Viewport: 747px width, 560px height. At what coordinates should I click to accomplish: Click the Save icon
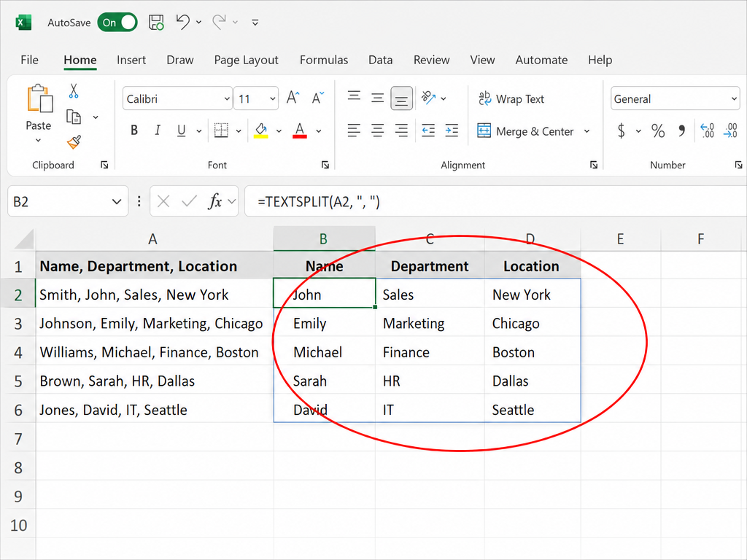pyautogui.click(x=156, y=23)
